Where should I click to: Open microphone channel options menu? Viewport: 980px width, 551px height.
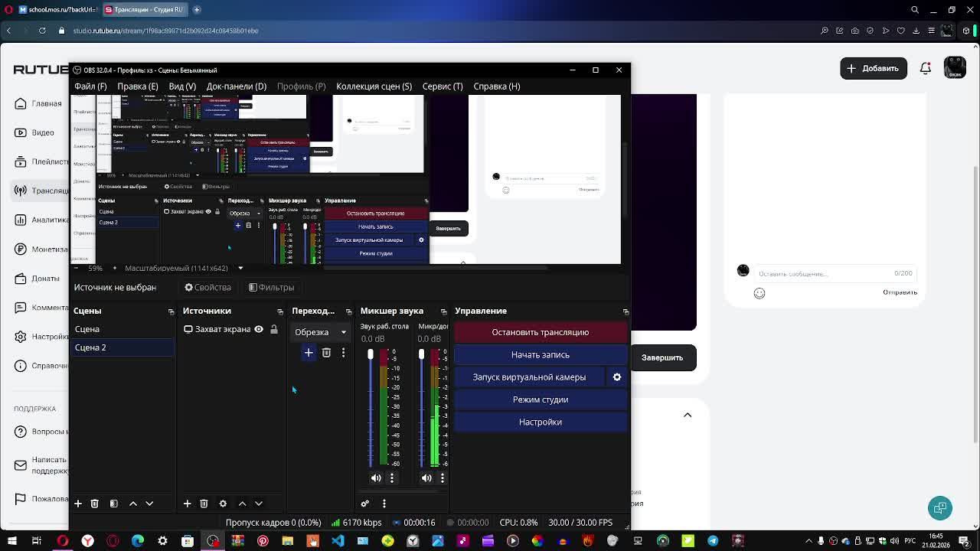pos(443,478)
